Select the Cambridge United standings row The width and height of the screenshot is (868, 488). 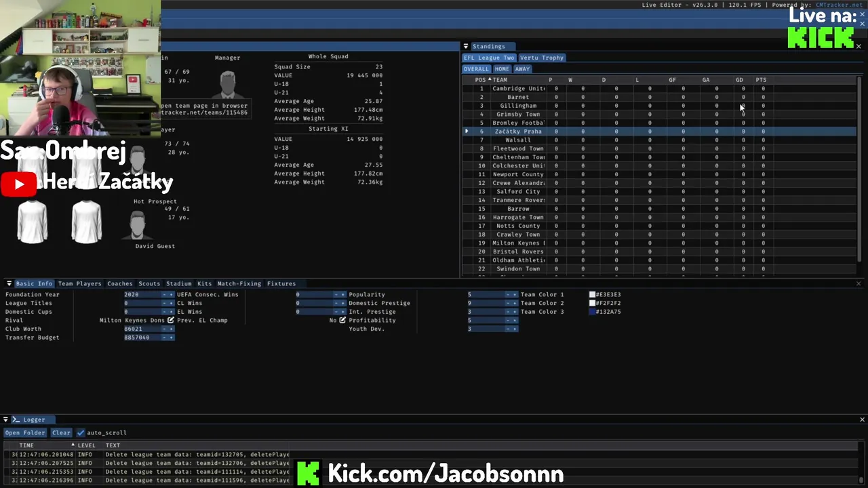(659, 89)
